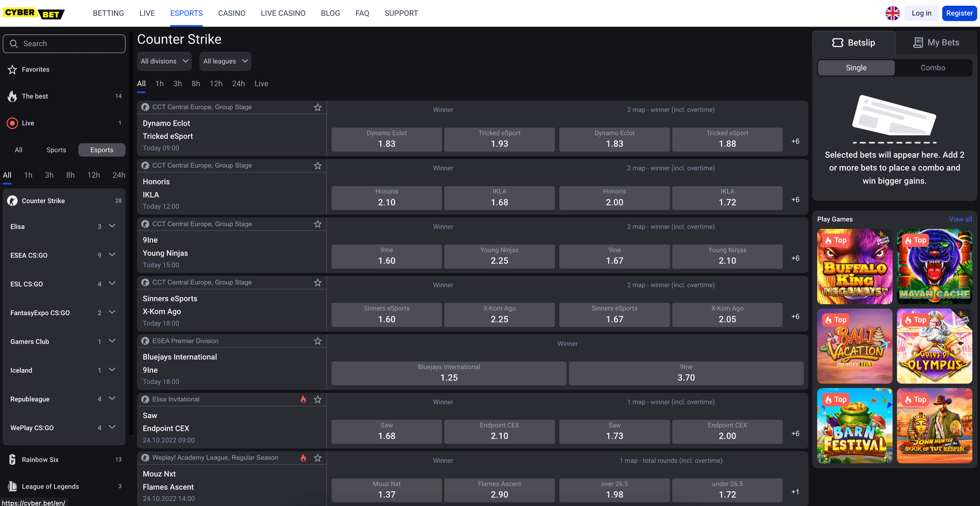This screenshot has height=506, width=980.
Task: Open Gates of Olympus game thumbnail
Action: coord(935,346)
